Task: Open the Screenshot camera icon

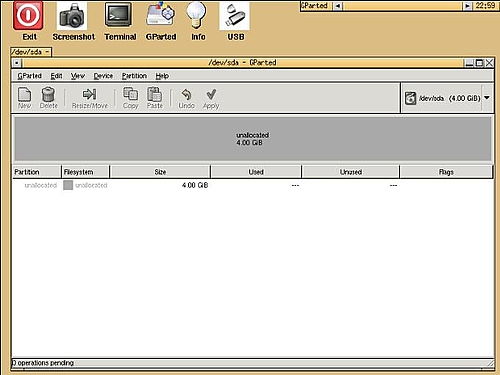Action: (x=72, y=16)
